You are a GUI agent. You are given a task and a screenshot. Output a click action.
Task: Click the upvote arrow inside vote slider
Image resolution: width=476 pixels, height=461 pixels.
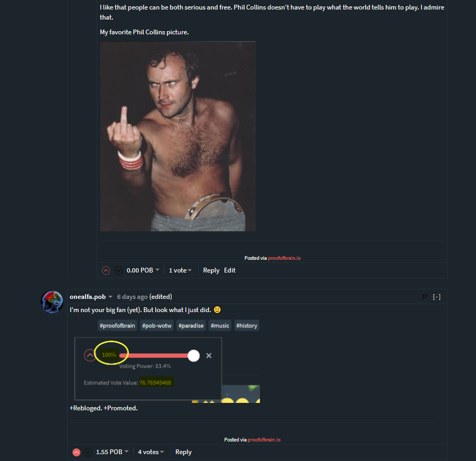coord(90,355)
